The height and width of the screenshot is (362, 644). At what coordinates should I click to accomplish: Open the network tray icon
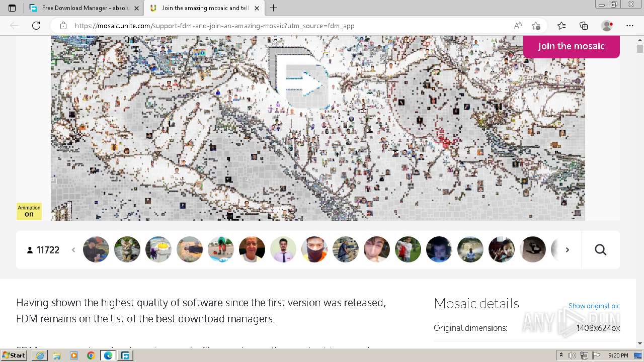tap(584, 355)
